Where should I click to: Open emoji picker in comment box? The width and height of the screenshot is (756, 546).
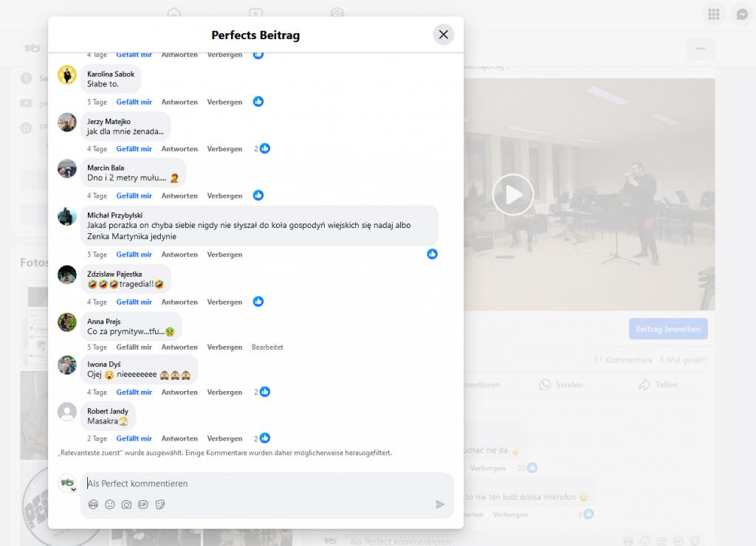point(110,505)
